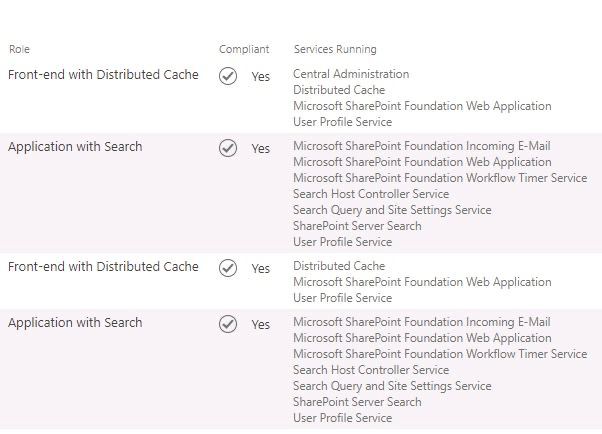Select User Profile Service in the lower Front-end row
Viewport: 602px width, 434px height.
(x=342, y=298)
